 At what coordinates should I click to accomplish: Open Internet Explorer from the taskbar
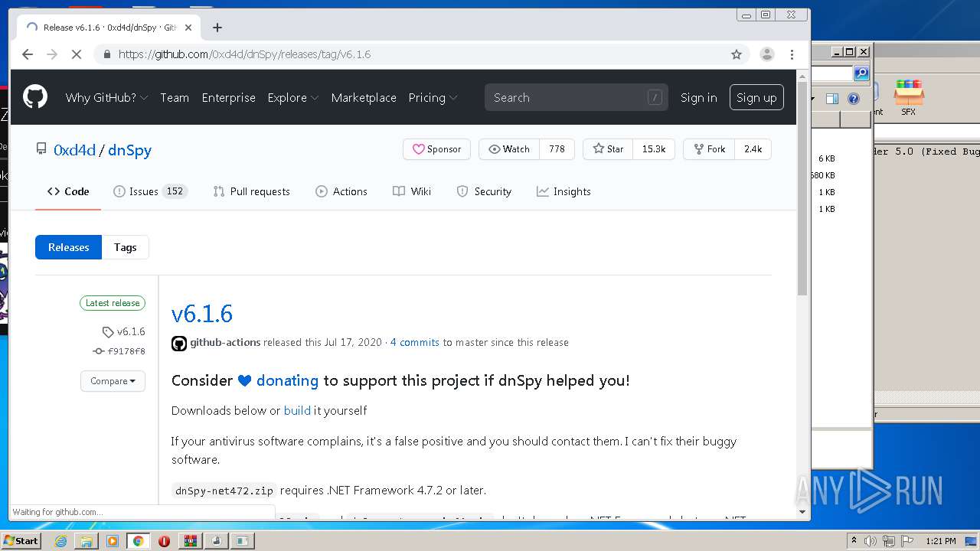[x=60, y=541]
